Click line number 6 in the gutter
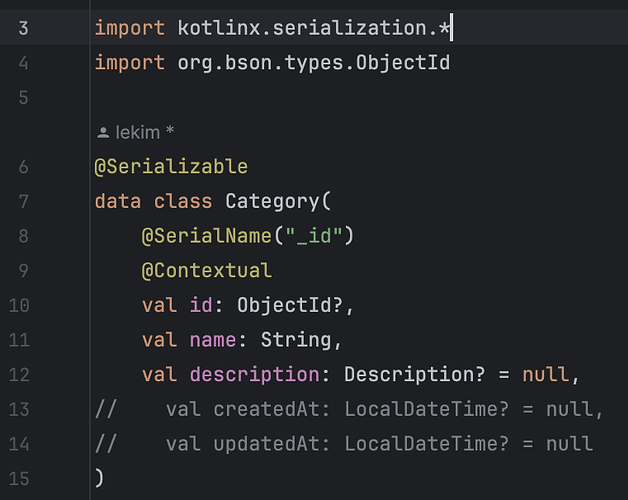628x500 pixels. point(23,166)
